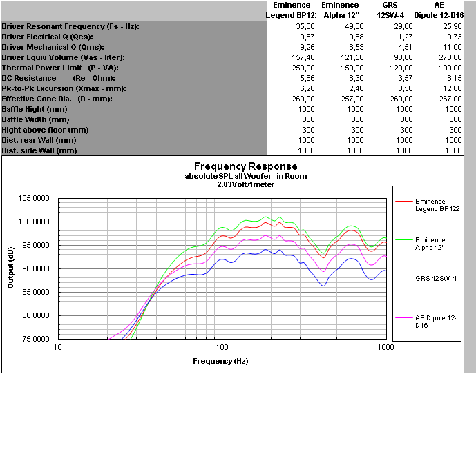Image resolution: width=476 pixels, height=461 pixels.
Task: Select the 'Pk-to-Pk Excursion (Xmax - mm):' label
Action: pos(64,88)
